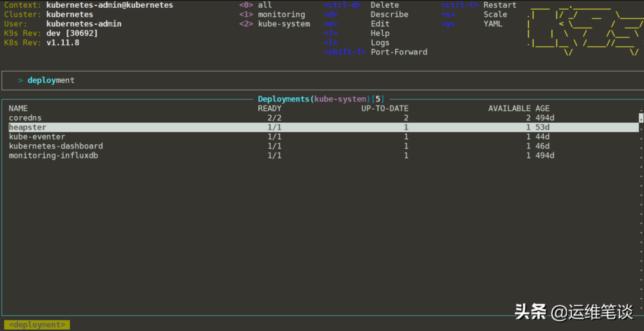Click the <ctrl-d> key hint
The image size is (644, 331).
click(x=342, y=5)
